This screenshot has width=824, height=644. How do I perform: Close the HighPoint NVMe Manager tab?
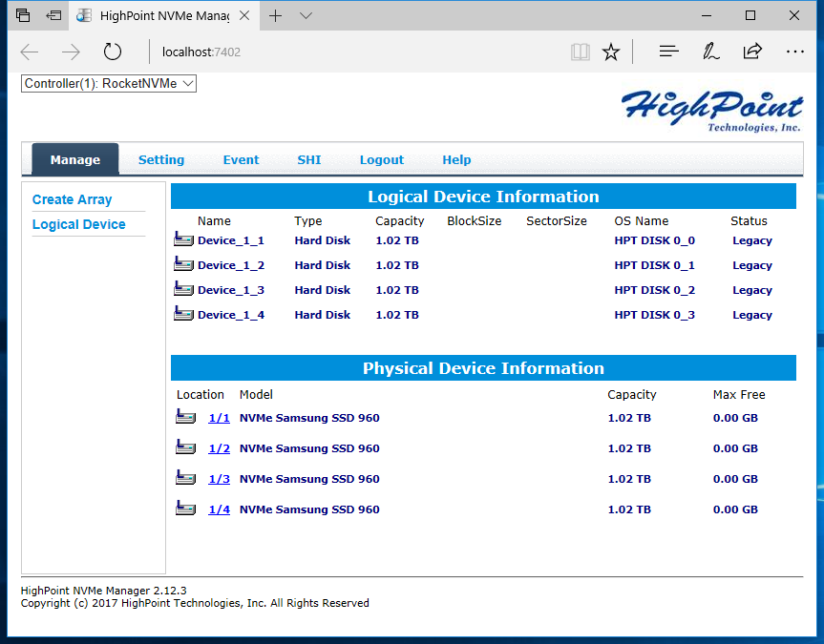pos(244,16)
